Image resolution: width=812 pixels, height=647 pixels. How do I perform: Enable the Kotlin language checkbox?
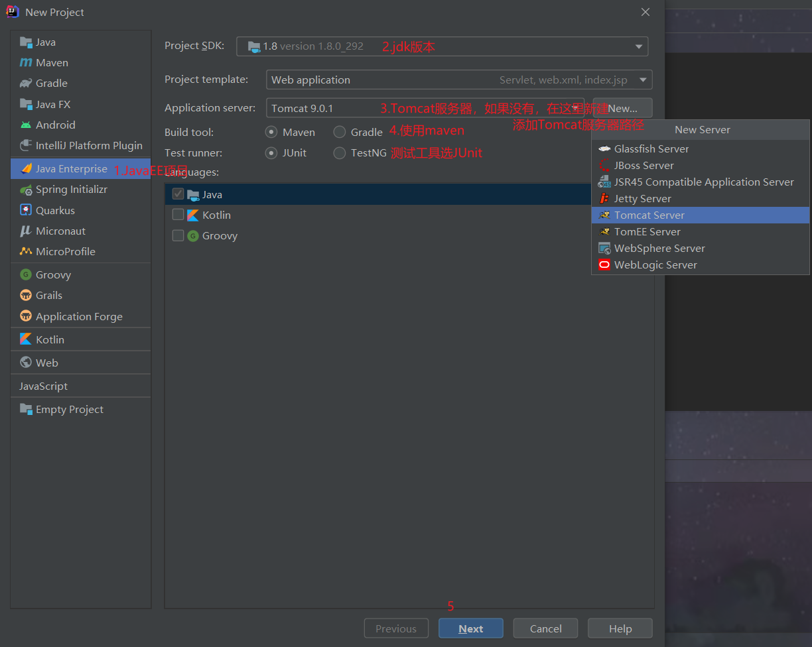[177, 215]
